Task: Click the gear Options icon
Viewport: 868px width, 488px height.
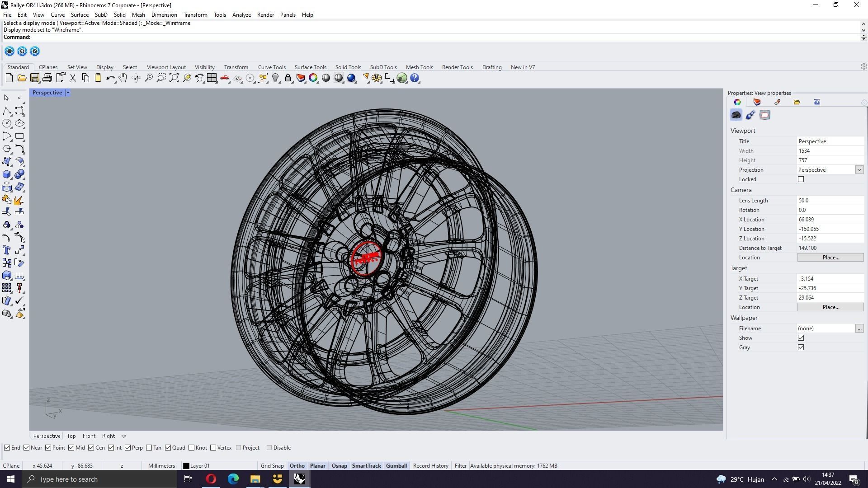Action: [376, 78]
